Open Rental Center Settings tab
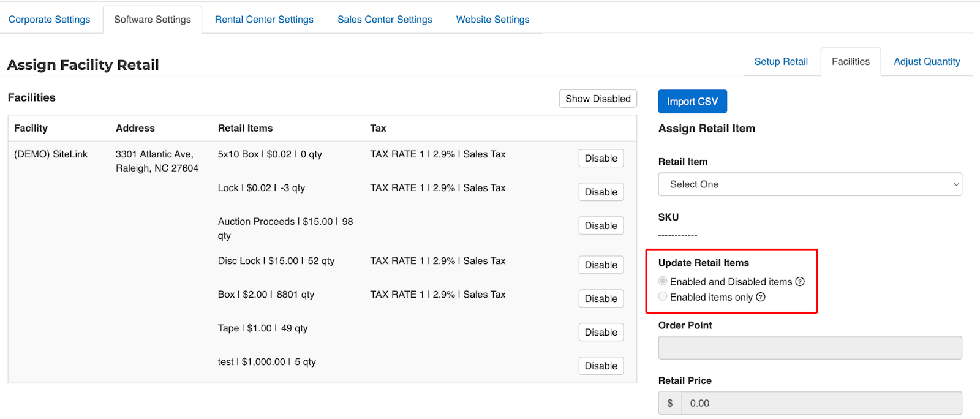The width and height of the screenshot is (980, 419). click(x=264, y=20)
